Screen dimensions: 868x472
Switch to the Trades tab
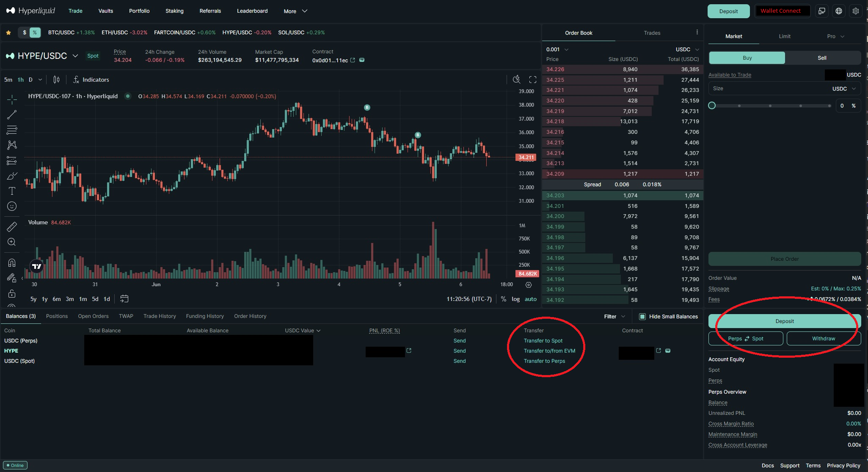coord(652,33)
